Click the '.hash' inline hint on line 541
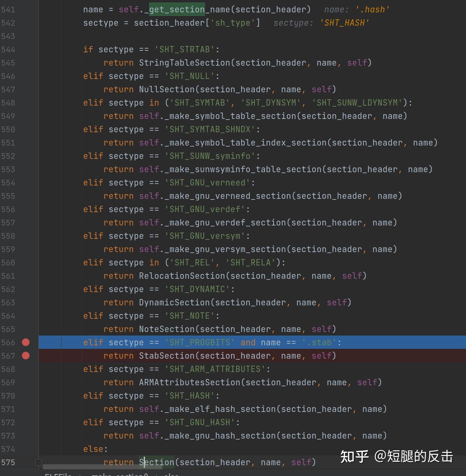 tap(373, 10)
